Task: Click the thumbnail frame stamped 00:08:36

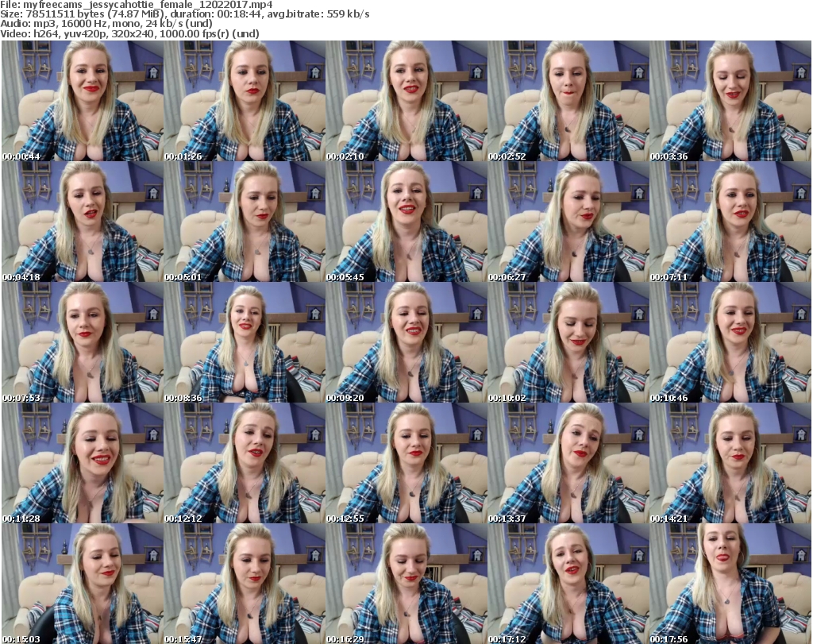Action: tap(245, 342)
